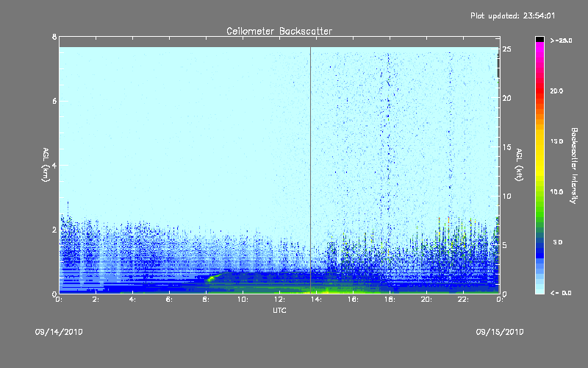Click the 'Ceilometer Backscatter' plot title
The image size is (588, 368).
(x=279, y=31)
